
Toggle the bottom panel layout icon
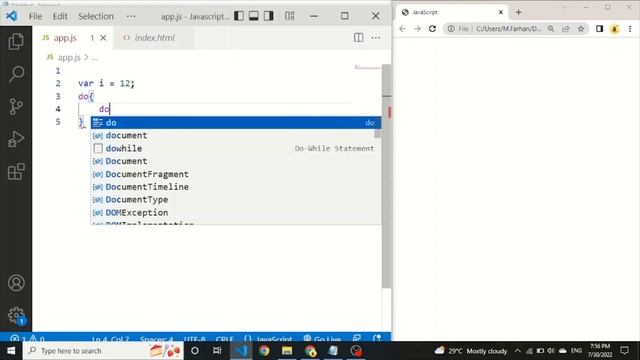(x=253, y=16)
